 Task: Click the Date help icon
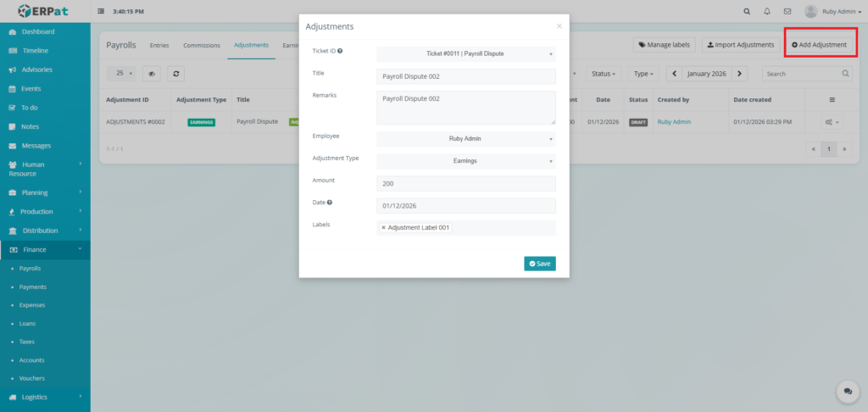click(330, 203)
